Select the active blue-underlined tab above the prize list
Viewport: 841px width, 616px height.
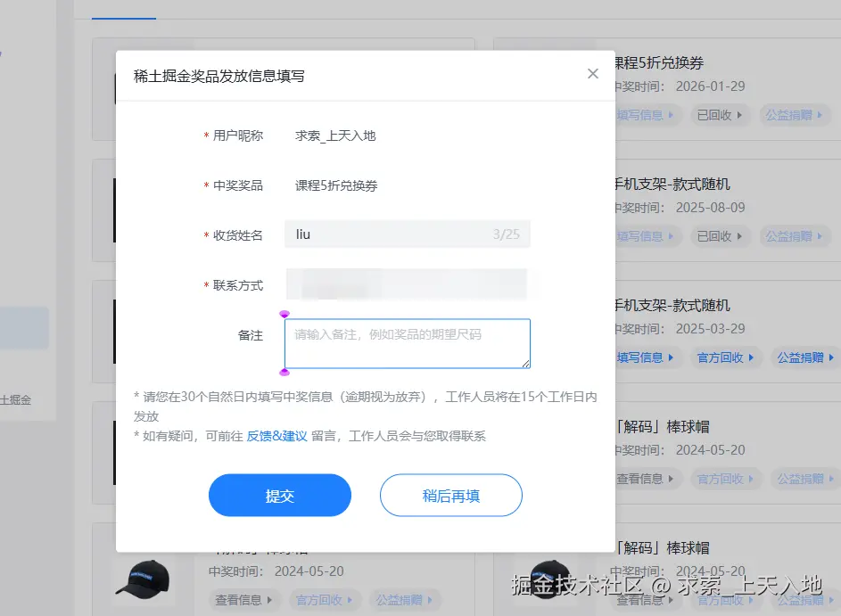point(122,11)
